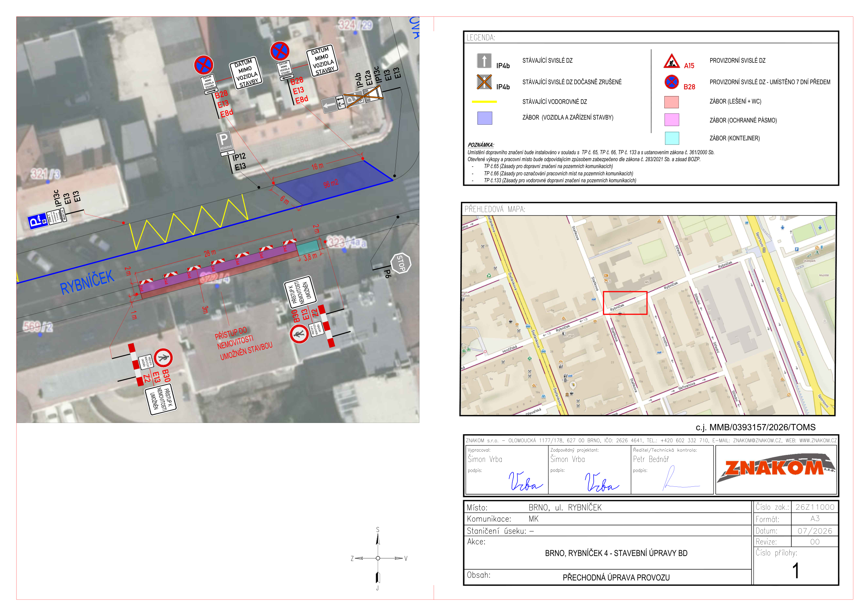Click the B30 pedestrian prohibition sign near lower-left Z2 barrier
Image resolution: width=868 pixels, height=614 pixels.
163,358
